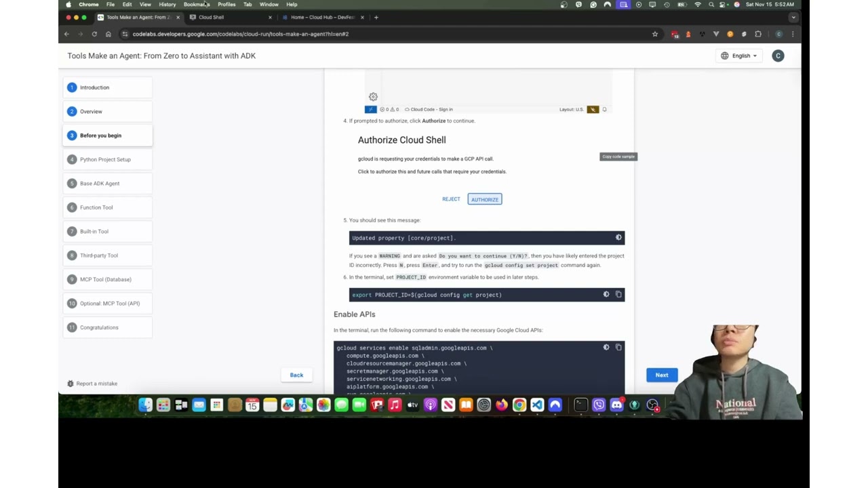Open the History menu
Image resolution: width=868 pixels, height=488 pixels.
pos(167,4)
